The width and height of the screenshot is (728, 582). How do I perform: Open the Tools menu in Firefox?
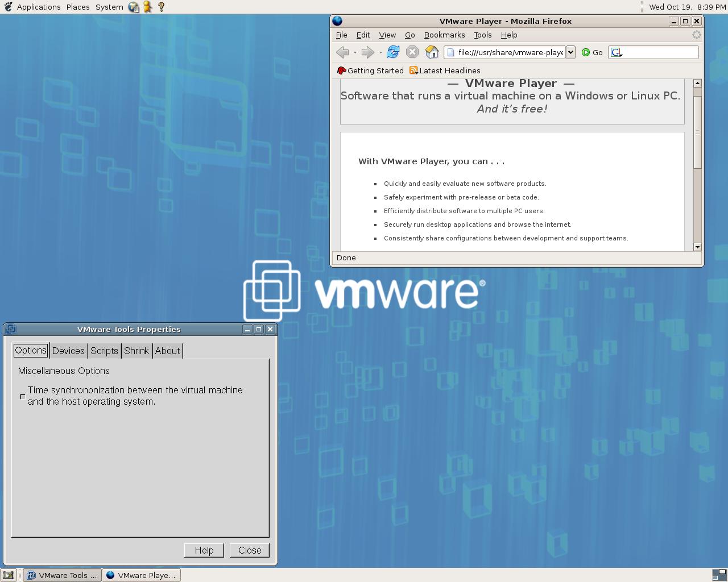point(483,35)
